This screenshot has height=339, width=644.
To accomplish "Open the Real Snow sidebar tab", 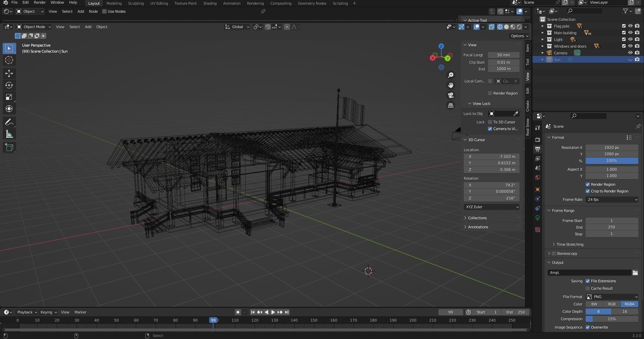I will 528,127.
